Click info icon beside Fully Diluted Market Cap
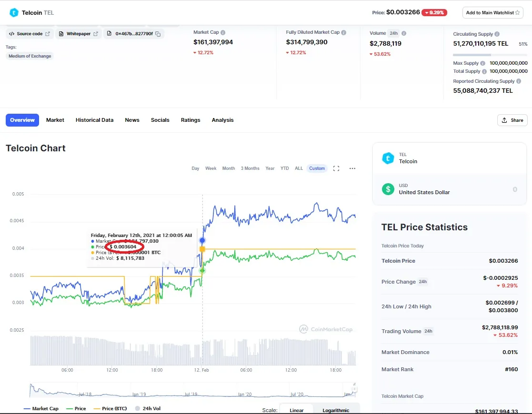The height and width of the screenshot is (414, 532). tap(344, 32)
